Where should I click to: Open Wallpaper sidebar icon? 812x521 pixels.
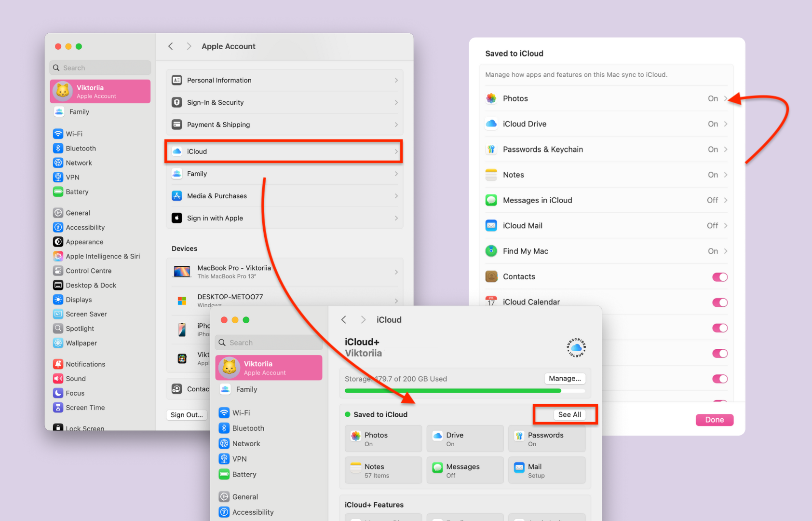[x=58, y=343]
